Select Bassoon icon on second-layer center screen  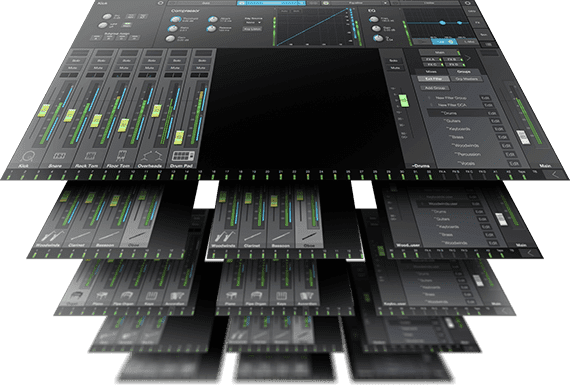click(281, 237)
